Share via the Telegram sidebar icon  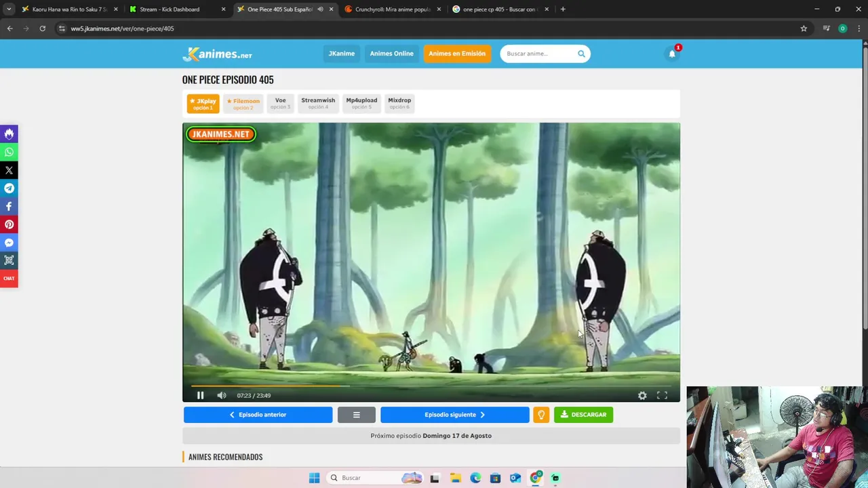(x=9, y=188)
